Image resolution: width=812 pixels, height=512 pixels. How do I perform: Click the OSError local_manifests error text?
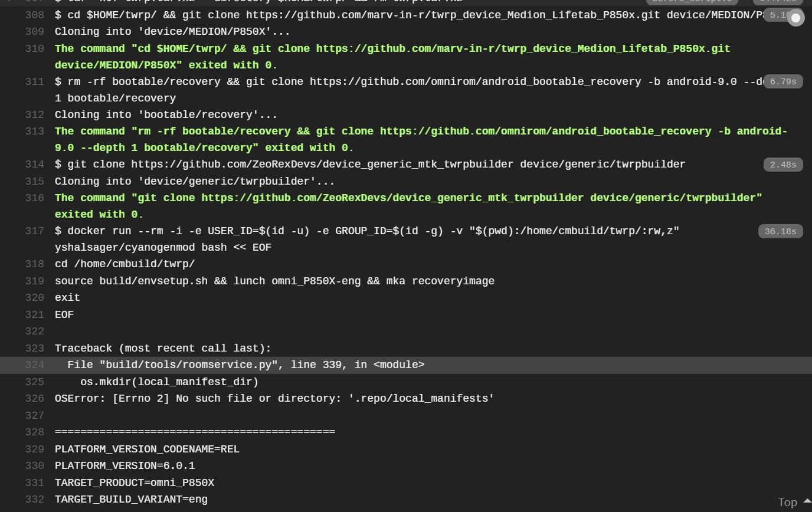point(274,399)
